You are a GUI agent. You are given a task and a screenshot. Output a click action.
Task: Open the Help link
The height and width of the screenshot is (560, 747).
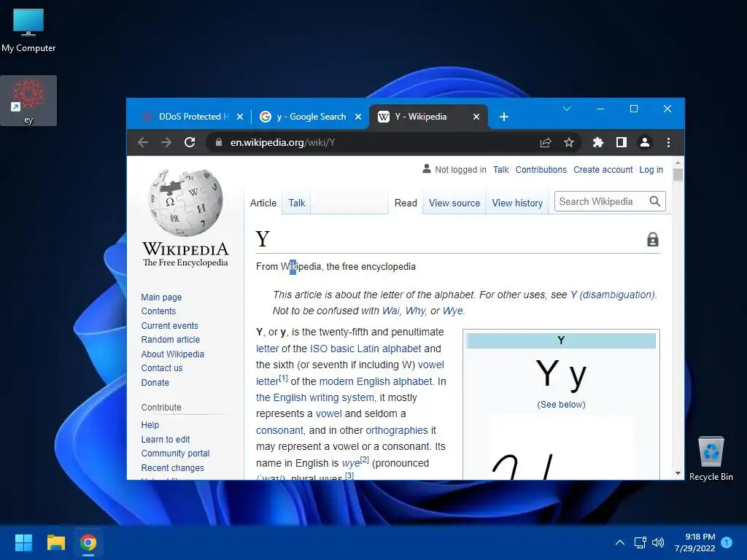(150, 425)
